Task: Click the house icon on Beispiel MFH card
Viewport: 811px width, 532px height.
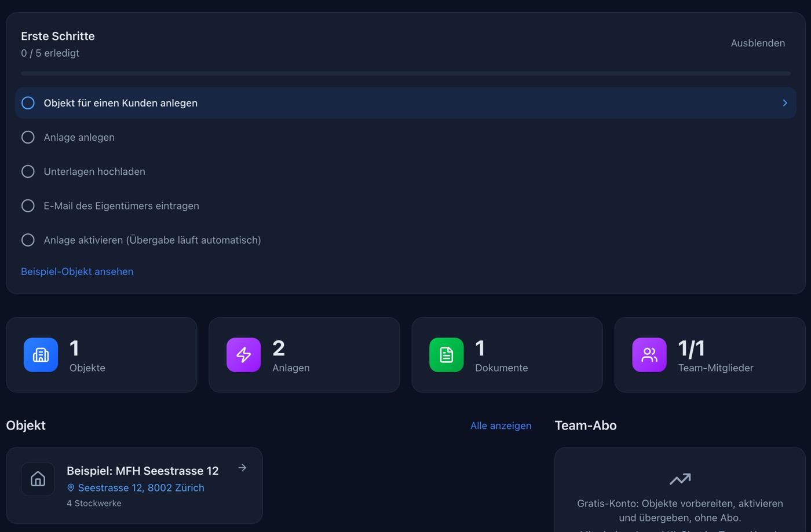Action: pyautogui.click(x=38, y=479)
